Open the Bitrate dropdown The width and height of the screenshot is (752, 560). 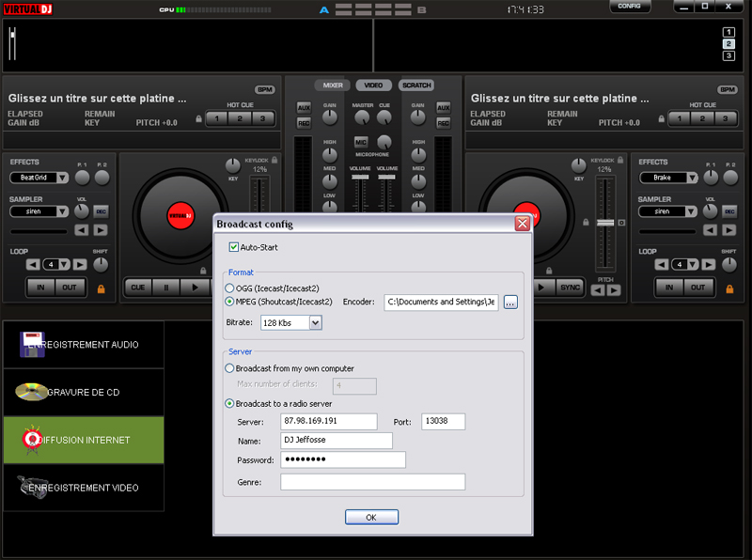click(x=315, y=322)
